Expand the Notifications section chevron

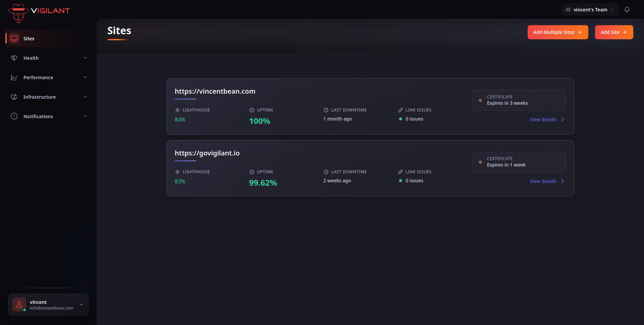pyautogui.click(x=85, y=117)
